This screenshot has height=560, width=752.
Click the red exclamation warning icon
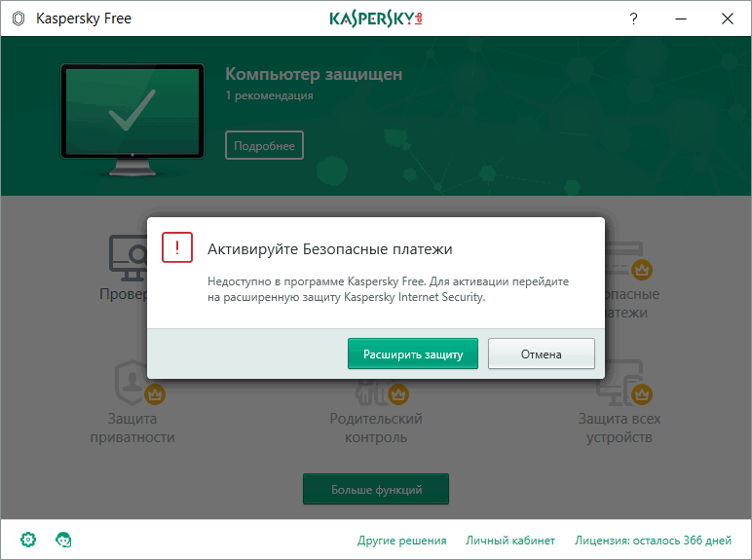[x=177, y=247]
